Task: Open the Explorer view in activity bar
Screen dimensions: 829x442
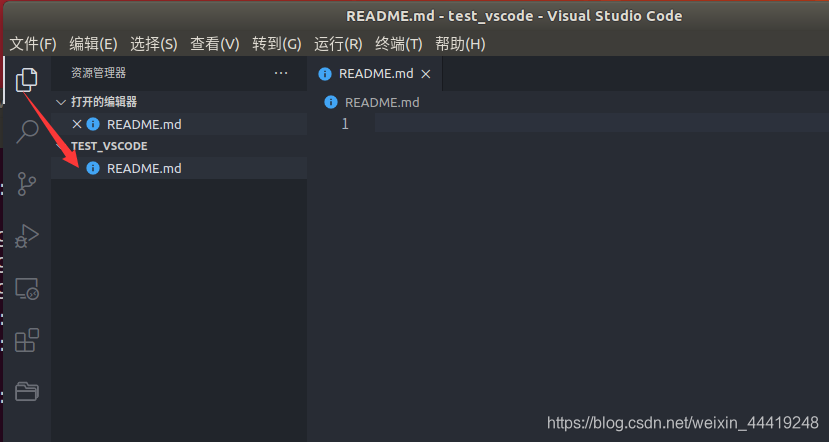Action: pyautogui.click(x=26, y=79)
